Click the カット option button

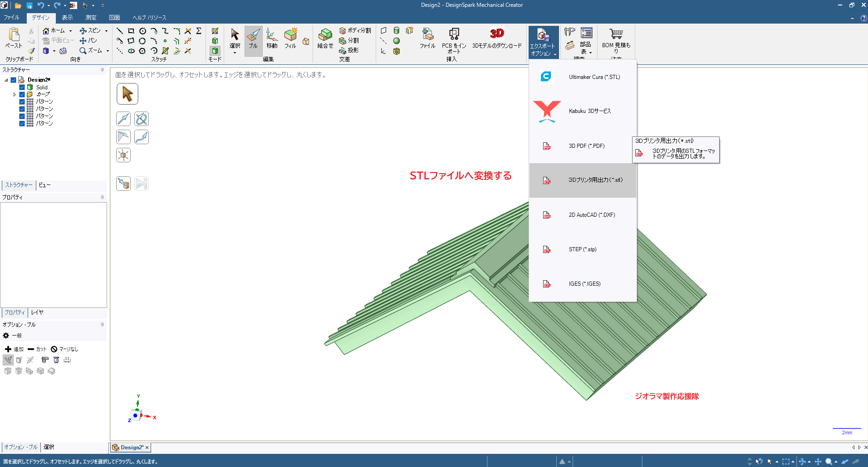pos(37,349)
